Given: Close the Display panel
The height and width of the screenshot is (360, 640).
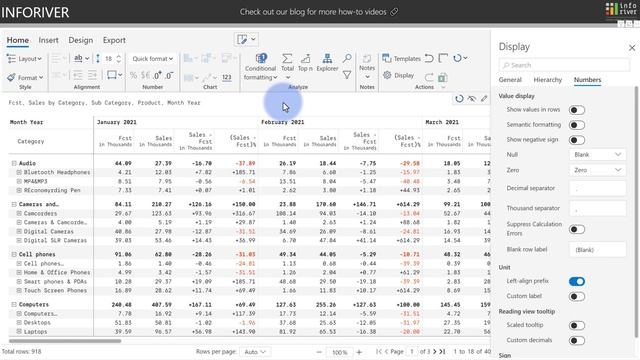Looking at the screenshot, I should coord(632,48).
